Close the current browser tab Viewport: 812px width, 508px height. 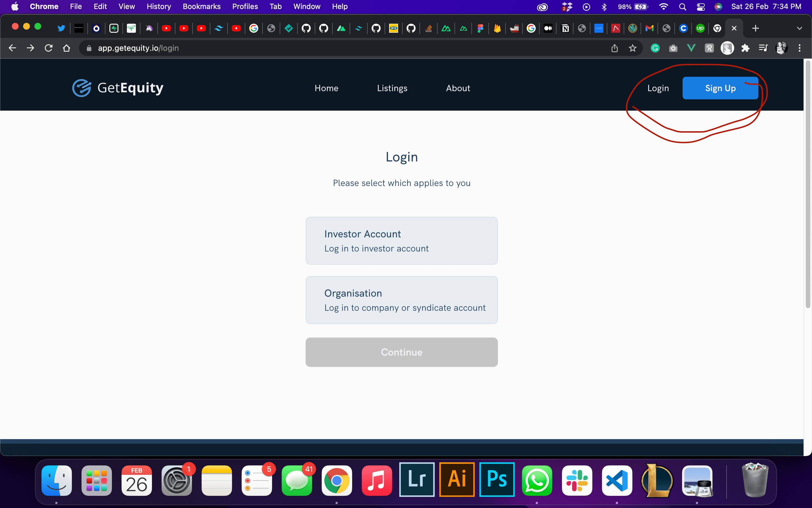click(x=734, y=28)
